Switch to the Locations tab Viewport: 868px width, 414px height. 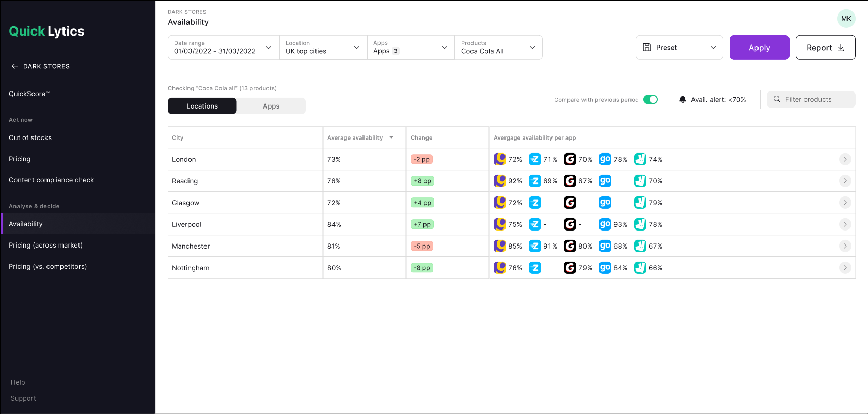coord(202,106)
